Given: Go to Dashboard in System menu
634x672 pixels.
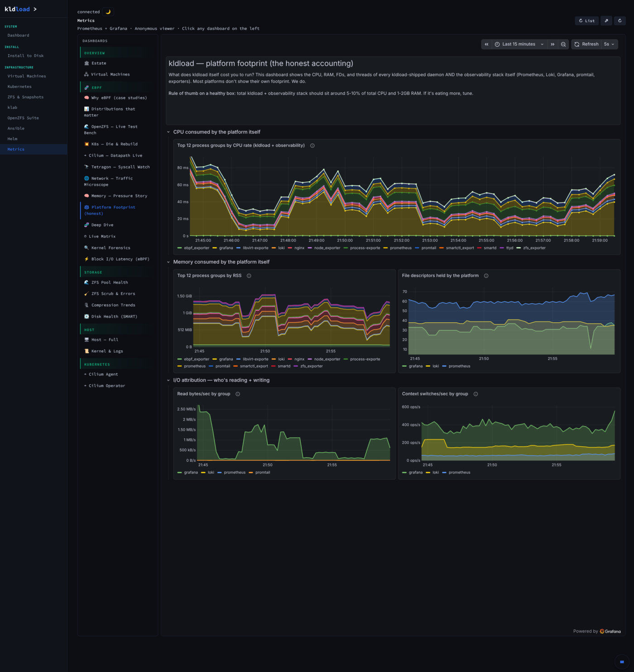Looking at the screenshot, I should pos(34,35).
